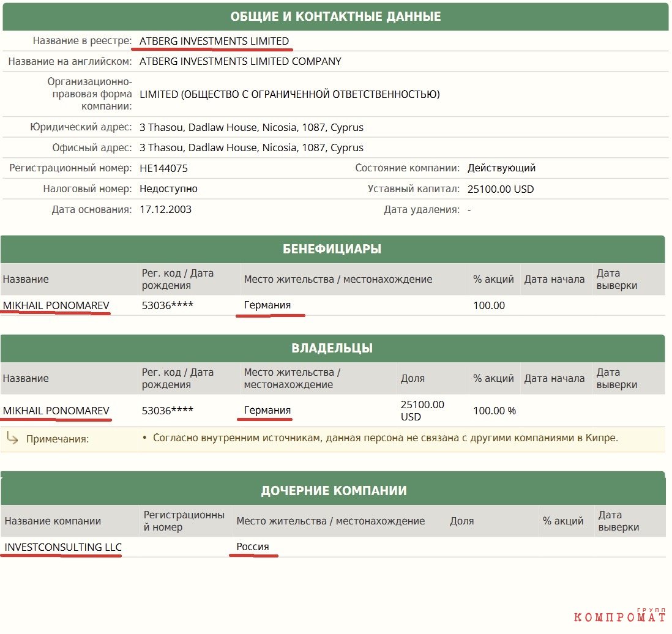Image resolution: width=672 pixels, height=634 pixels.
Task: Click the Регистрационный номер header in subsidiaries
Action: tap(184, 521)
